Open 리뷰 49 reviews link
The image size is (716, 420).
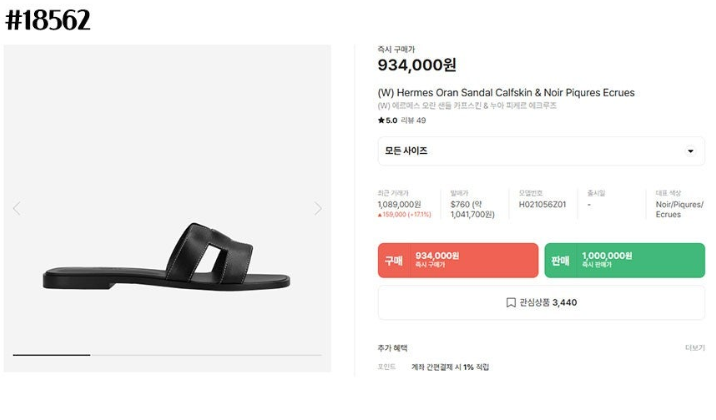413,121
